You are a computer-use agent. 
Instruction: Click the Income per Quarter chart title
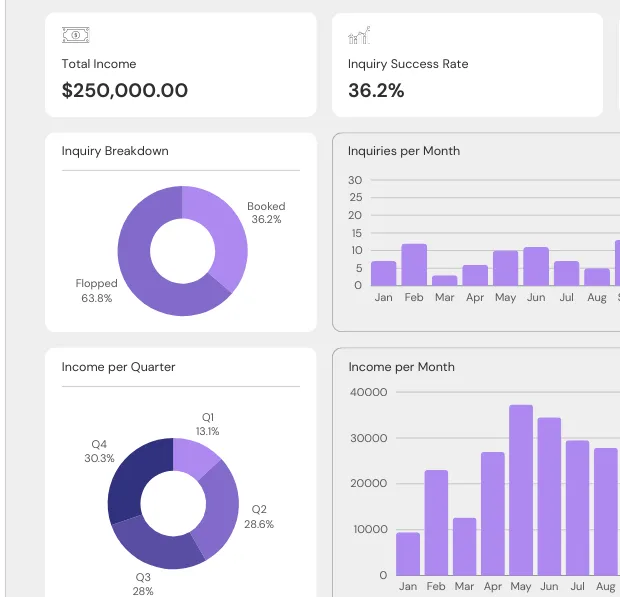pos(118,367)
